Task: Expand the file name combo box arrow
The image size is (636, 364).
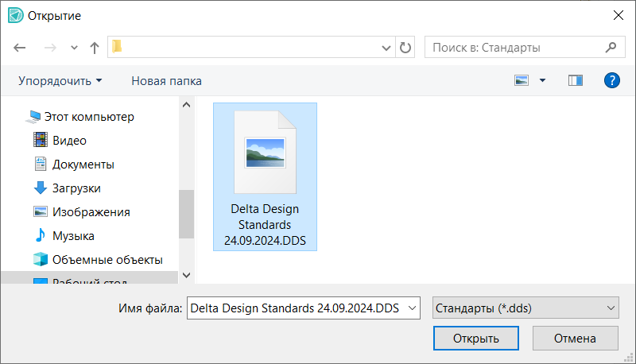Action: tap(412, 308)
